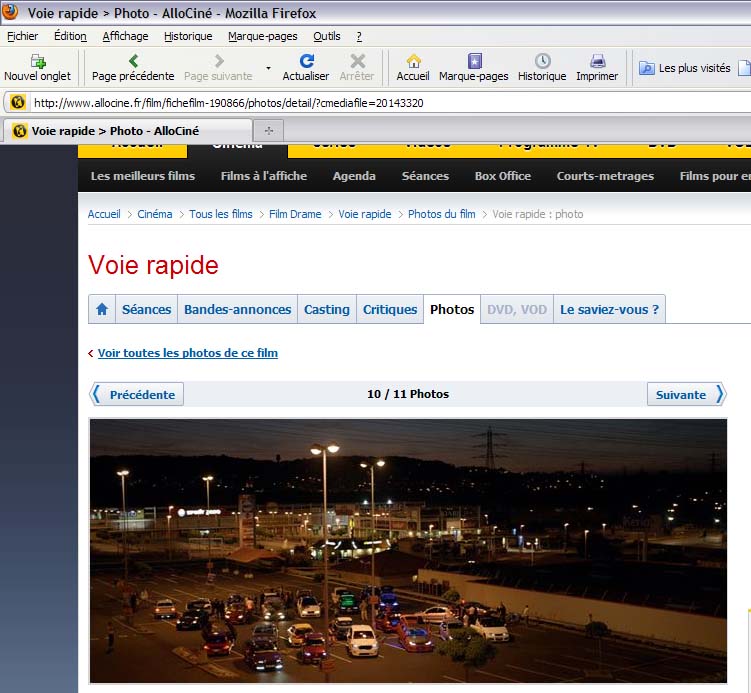Click the home icon film tab

click(102, 309)
